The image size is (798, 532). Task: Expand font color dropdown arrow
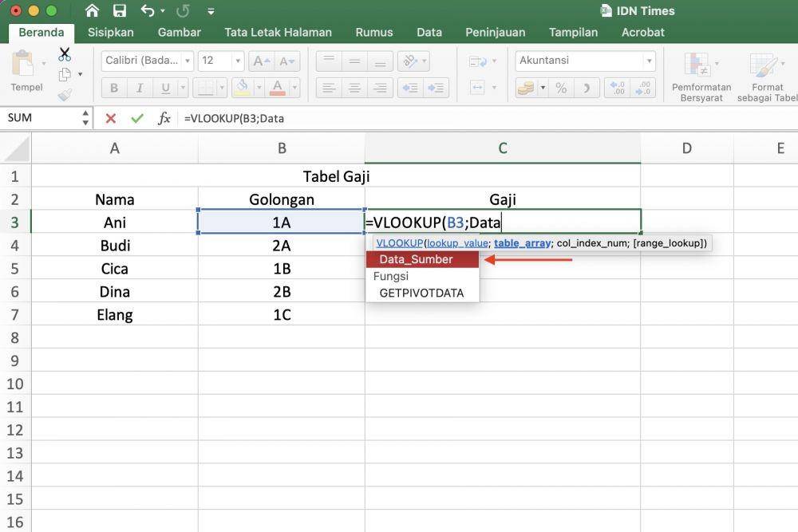[294, 88]
